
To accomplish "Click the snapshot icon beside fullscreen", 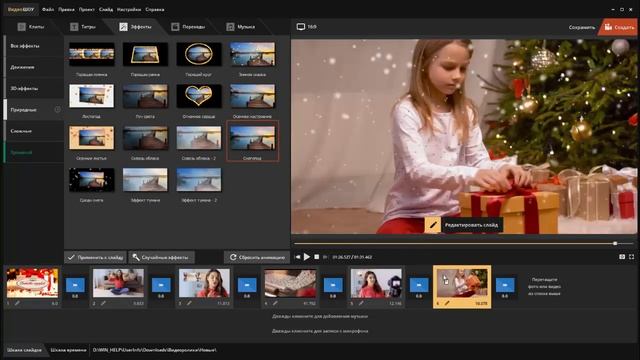I will pyautogui.click(x=622, y=257).
